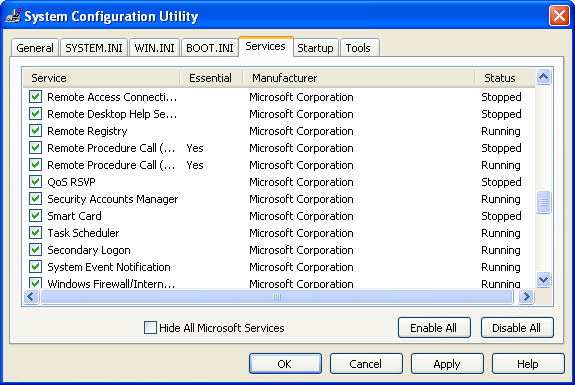Uncheck Remote Desktop Help Session checkbox
The height and width of the screenshot is (385, 575).
36,114
